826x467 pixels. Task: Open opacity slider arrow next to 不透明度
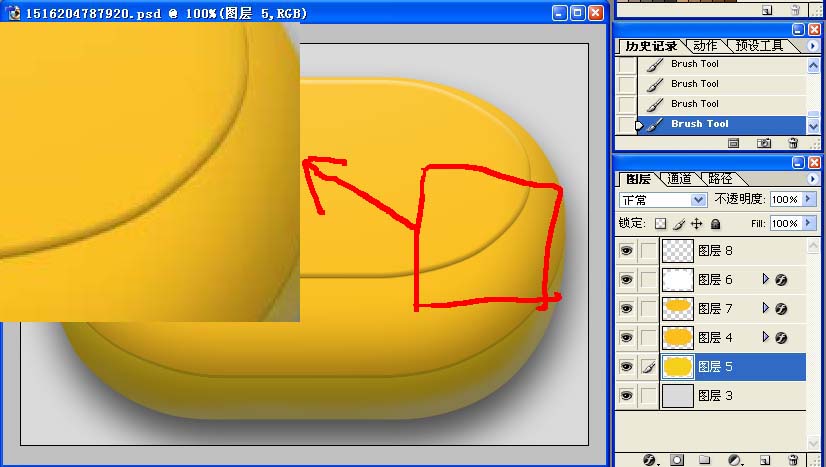809,199
